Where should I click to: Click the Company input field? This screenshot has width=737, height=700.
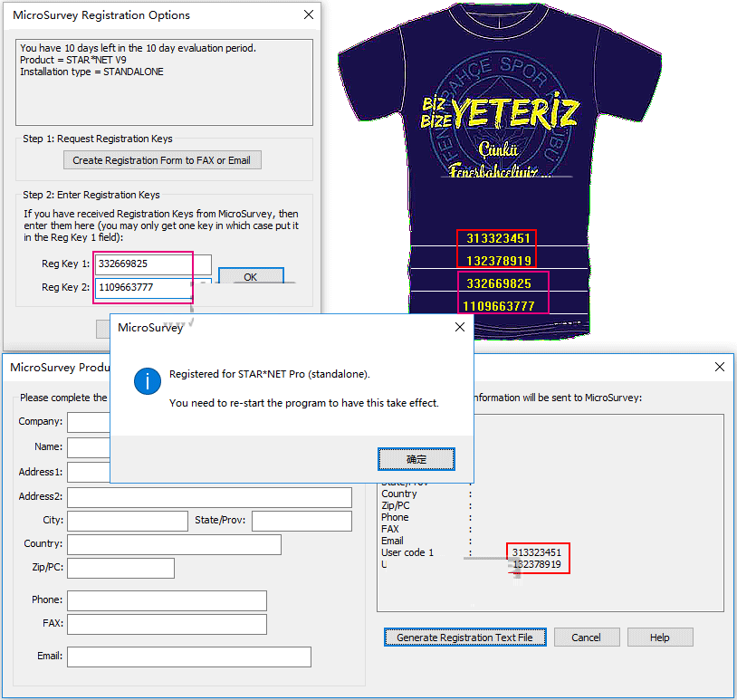pos(89,422)
